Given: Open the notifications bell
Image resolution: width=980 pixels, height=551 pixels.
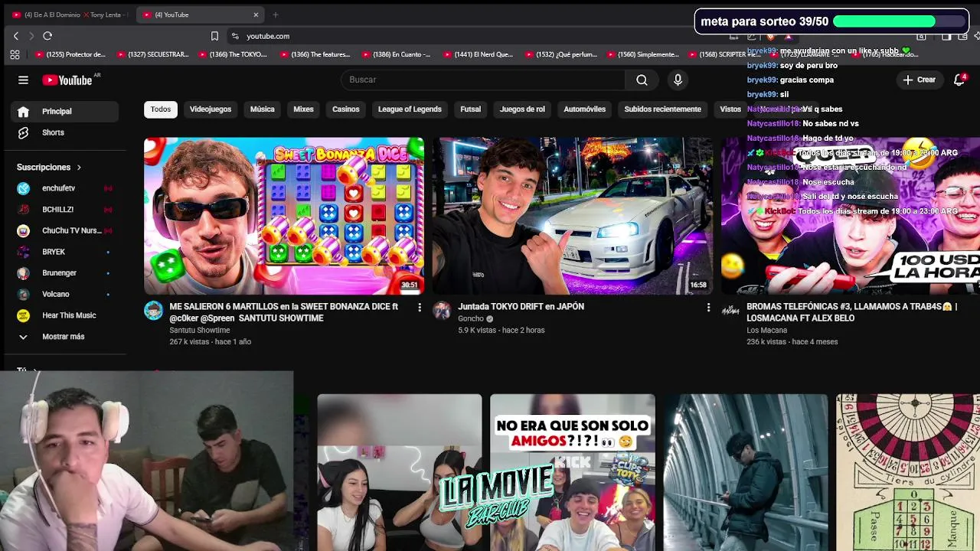Looking at the screenshot, I should 959,80.
